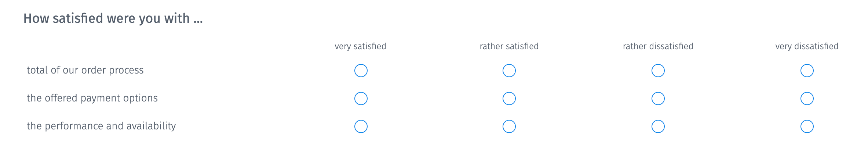Screen dimensions: 868x161
Task: Pick 'very satisfied' for performance and availability
Action: click(x=361, y=126)
